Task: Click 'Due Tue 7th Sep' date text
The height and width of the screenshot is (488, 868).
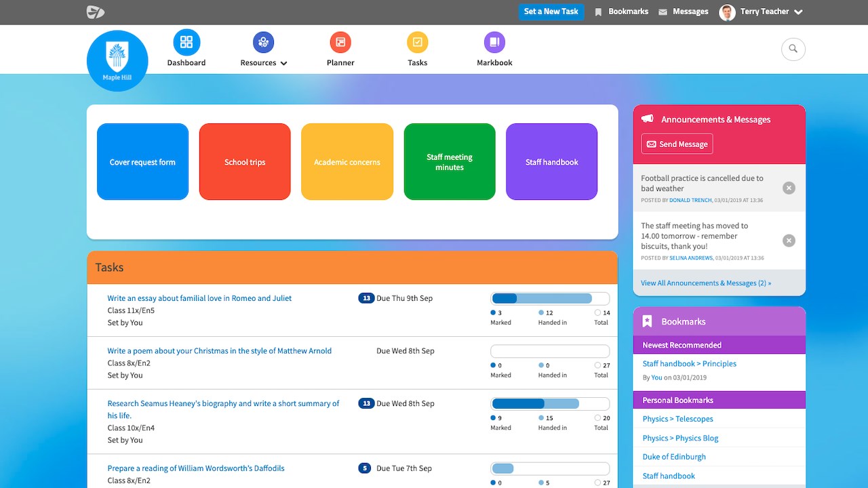Action: pyautogui.click(x=404, y=468)
